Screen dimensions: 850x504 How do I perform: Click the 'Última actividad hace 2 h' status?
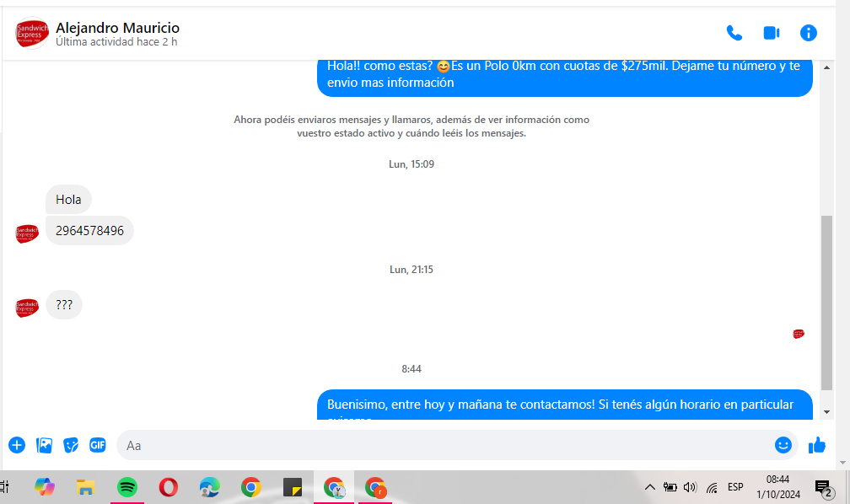click(116, 42)
